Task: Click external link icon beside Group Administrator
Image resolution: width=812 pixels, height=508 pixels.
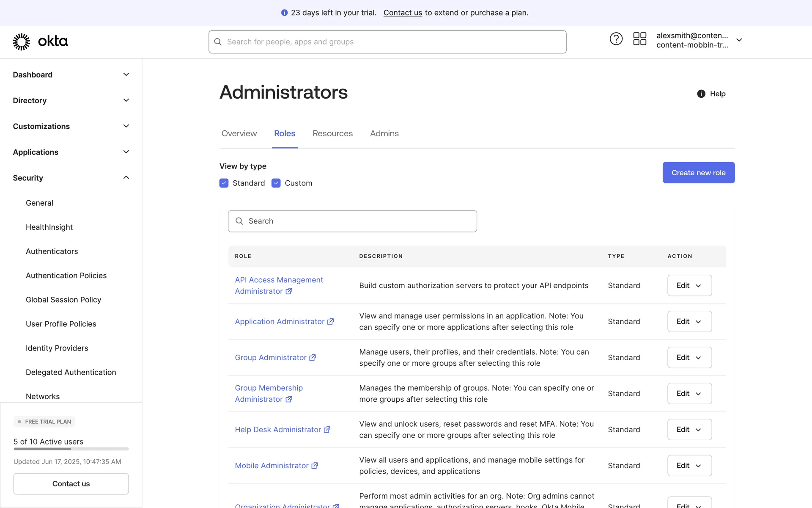Action: pos(313,358)
